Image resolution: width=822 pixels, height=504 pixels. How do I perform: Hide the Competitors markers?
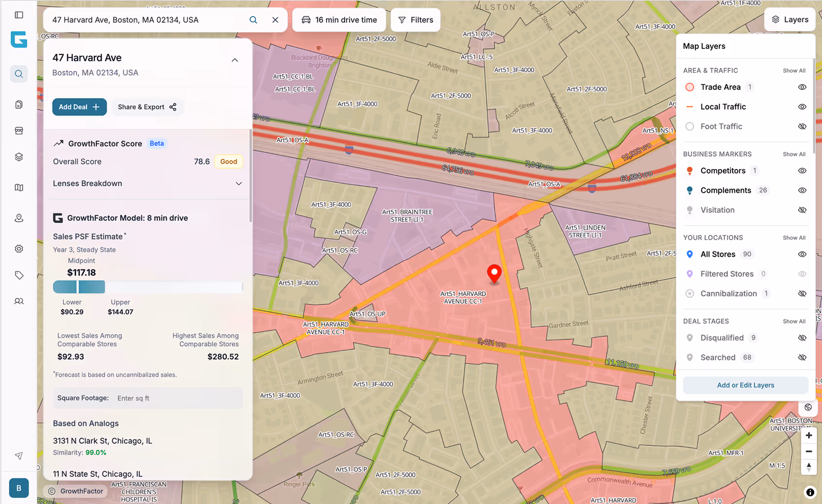[x=802, y=171]
